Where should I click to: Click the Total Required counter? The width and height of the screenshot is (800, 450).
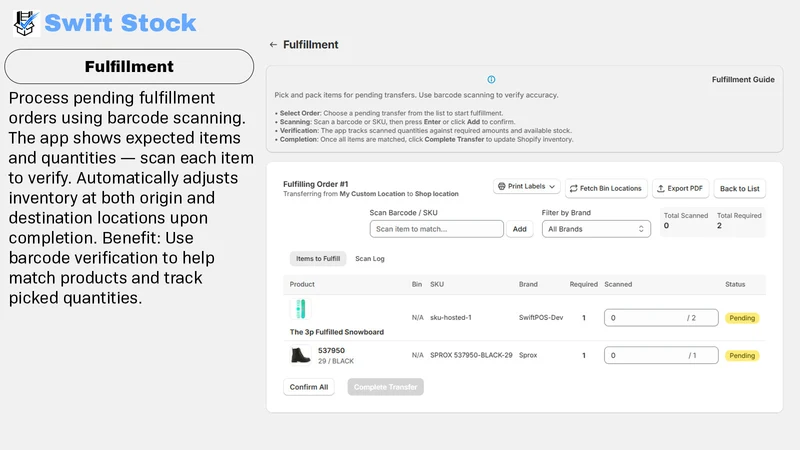coord(739,220)
